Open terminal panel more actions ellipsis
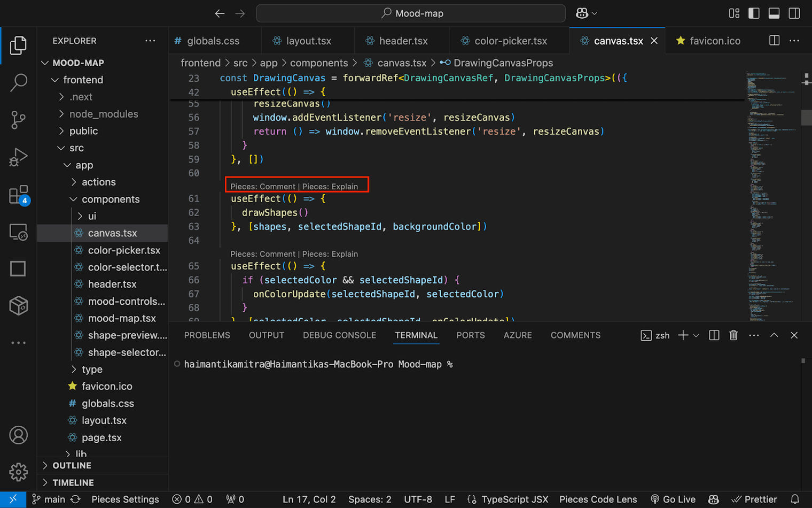 (754, 335)
